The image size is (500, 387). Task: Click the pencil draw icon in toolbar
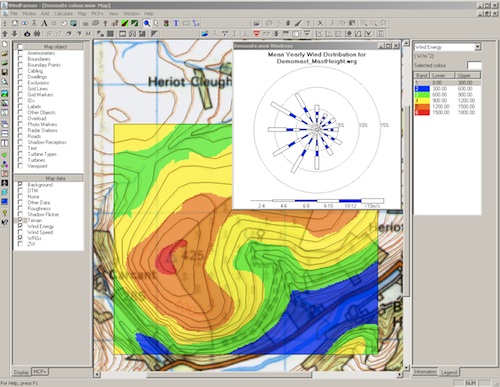pos(298,23)
